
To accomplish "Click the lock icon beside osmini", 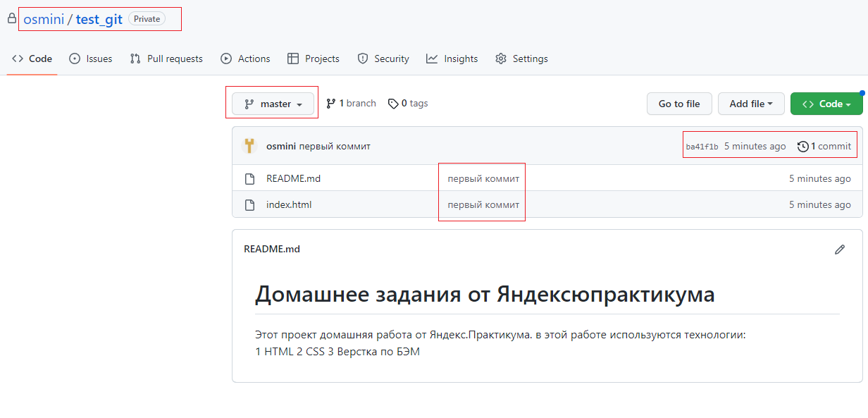I will (x=12, y=19).
